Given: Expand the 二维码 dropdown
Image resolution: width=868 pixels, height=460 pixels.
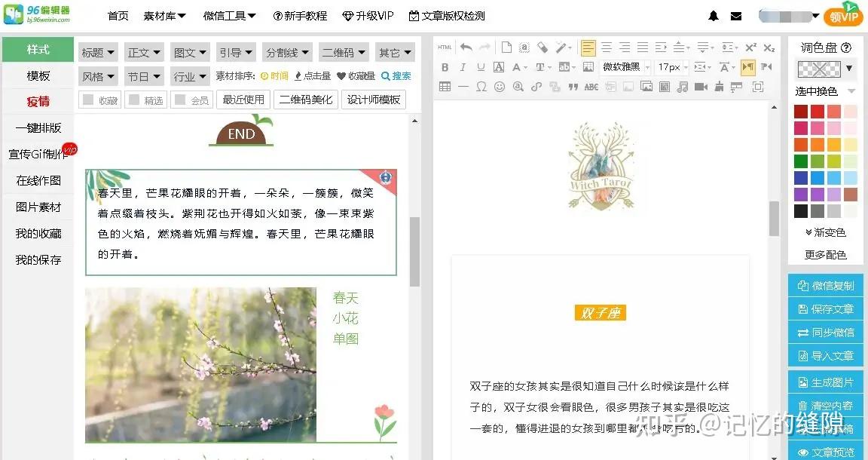Looking at the screenshot, I should pyautogui.click(x=344, y=53).
